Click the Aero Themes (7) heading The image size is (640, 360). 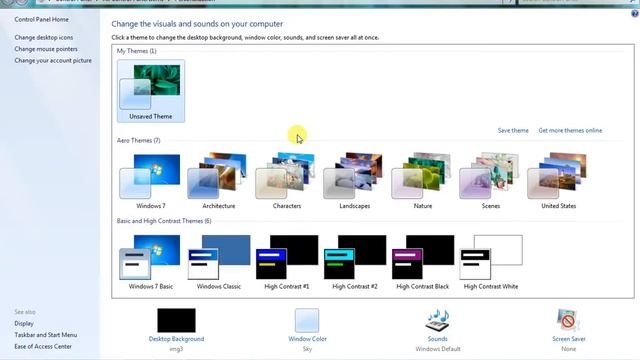(x=138, y=140)
